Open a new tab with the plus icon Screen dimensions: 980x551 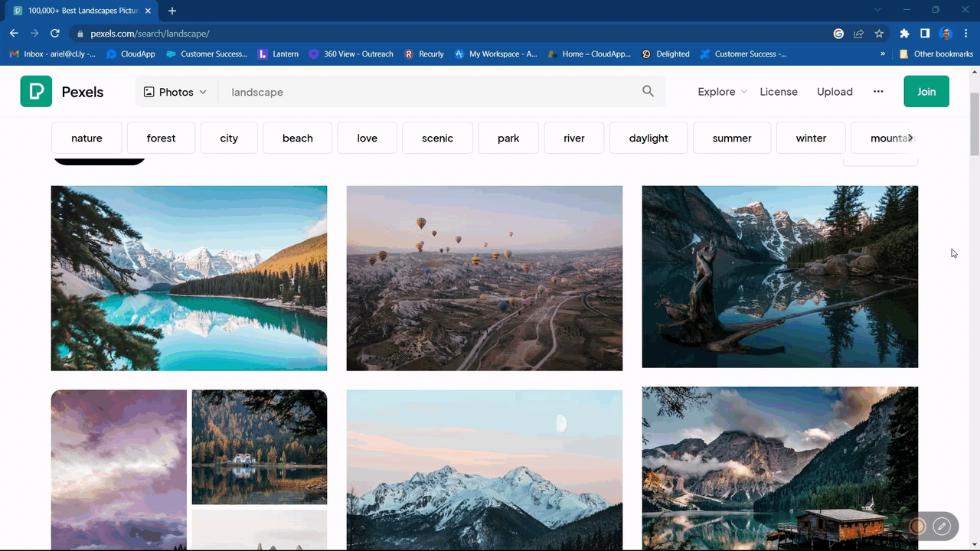(x=172, y=11)
